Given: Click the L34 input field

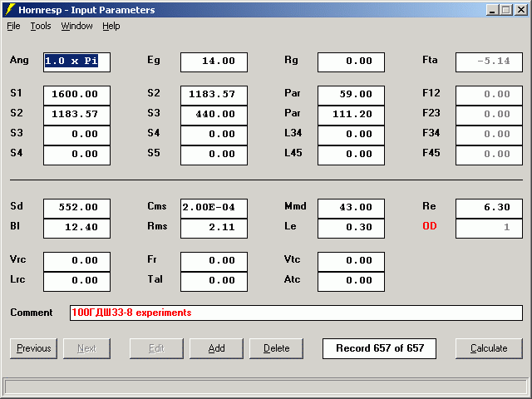Looking at the screenshot, I should point(351,135).
